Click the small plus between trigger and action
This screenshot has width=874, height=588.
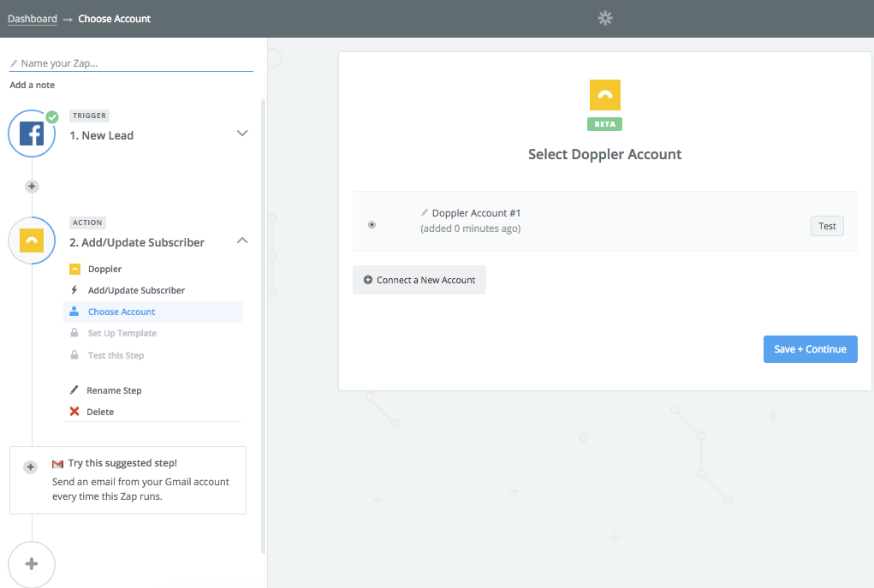tap(32, 186)
